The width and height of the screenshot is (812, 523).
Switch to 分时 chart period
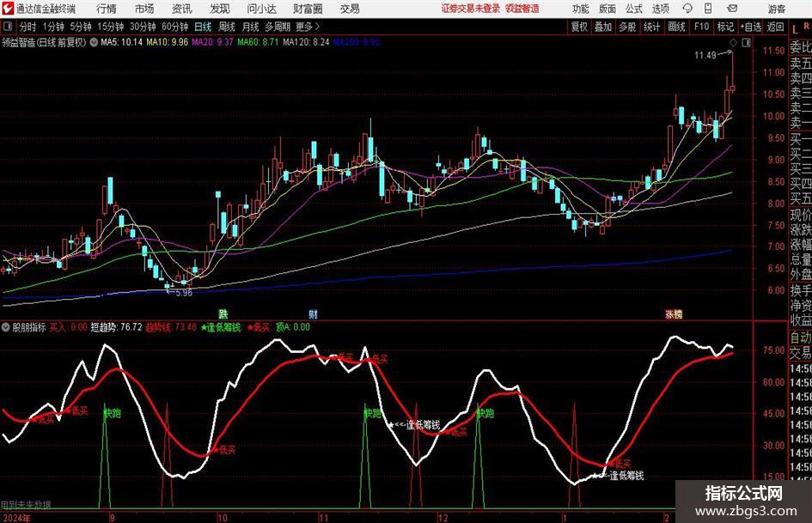[x=28, y=27]
